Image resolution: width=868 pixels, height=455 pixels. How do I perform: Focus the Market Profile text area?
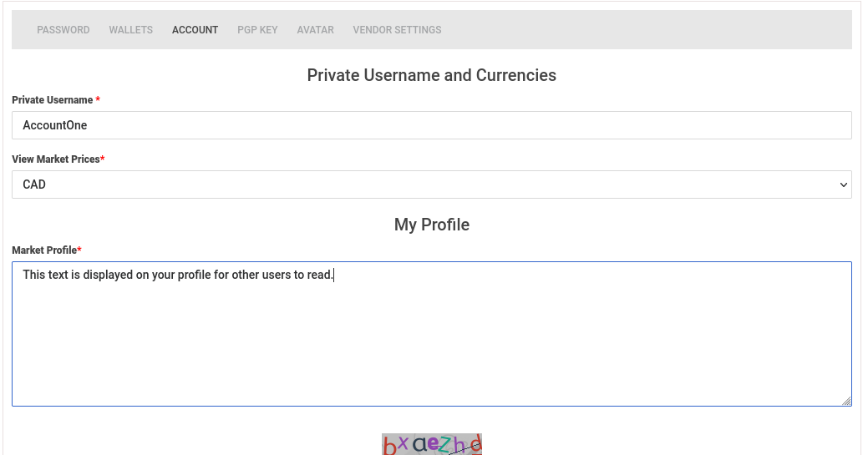pyautogui.click(x=431, y=334)
